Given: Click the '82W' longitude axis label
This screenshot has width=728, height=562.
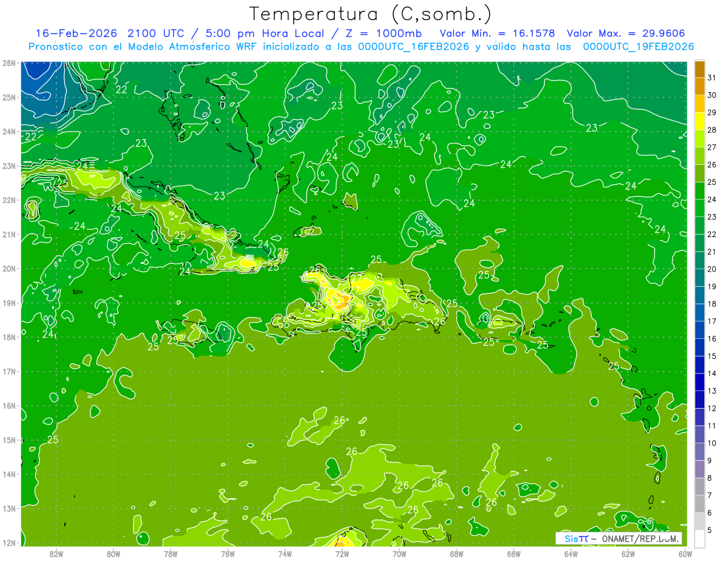Looking at the screenshot, I should pyautogui.click(x=56, y=553).
